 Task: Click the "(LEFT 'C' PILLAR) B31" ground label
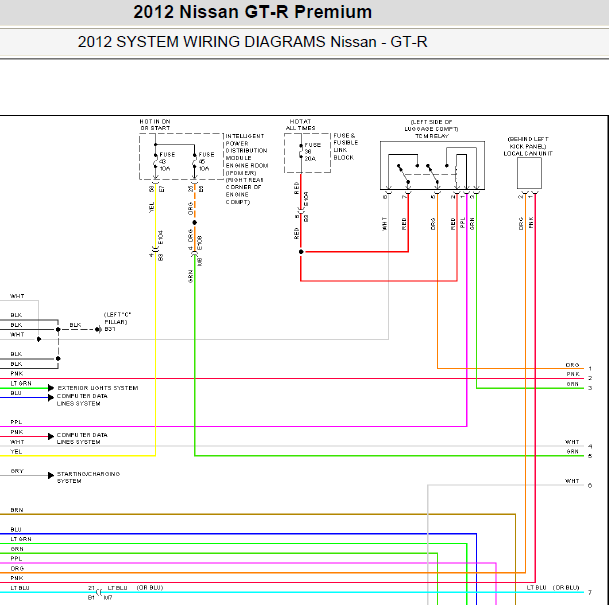(x=118, y=322)
